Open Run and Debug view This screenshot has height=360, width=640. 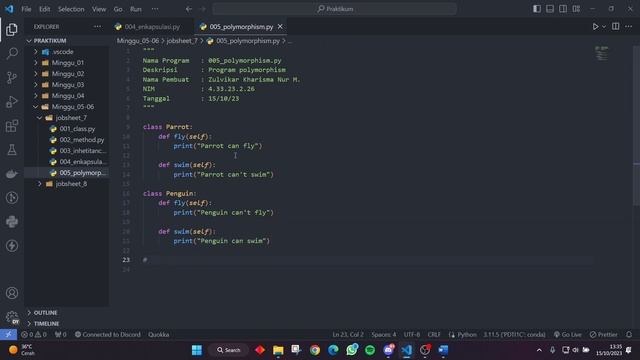point(12,102)
